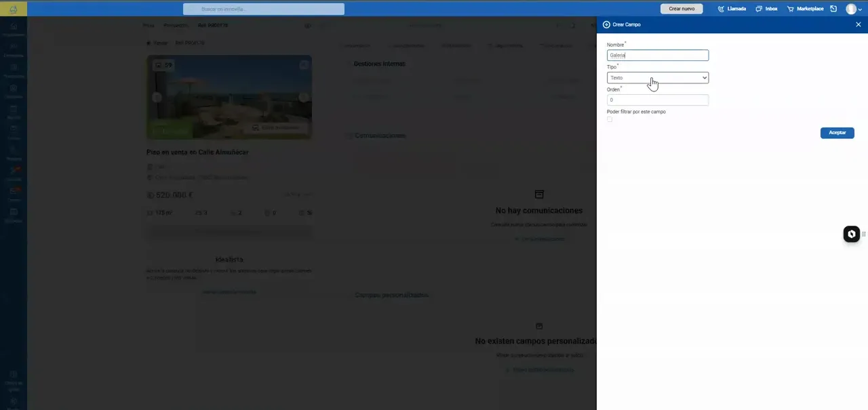
Task: Click the photo count badge showing 59
Action: coord(164,66)
